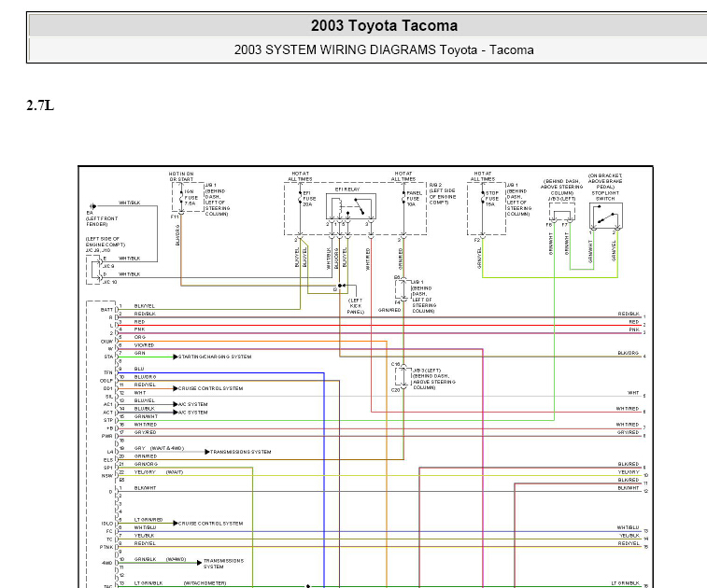Image resolution: width=707 pixels, height=588 pixels.
Task: Click the "+B" terminal label
Action: coord(109,428)
